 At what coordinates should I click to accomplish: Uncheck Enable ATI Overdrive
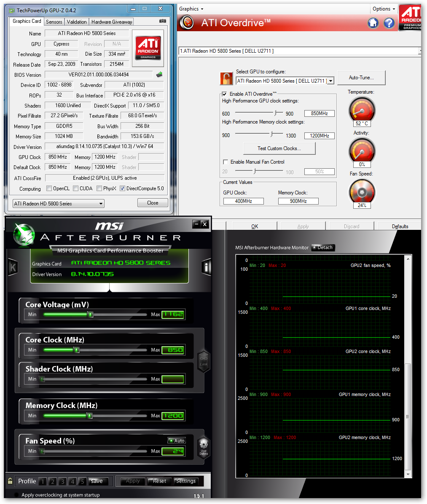pos(225,94)
